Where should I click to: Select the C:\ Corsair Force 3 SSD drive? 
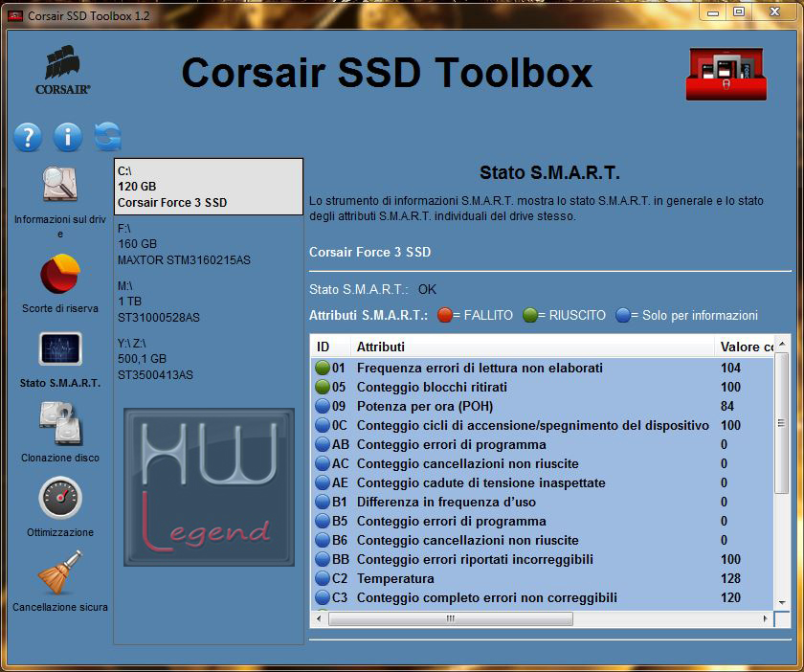point(209,187)
